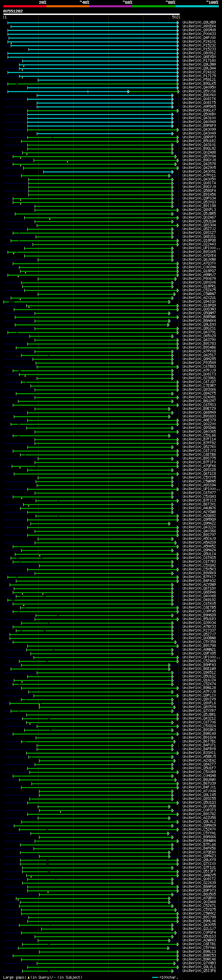222x980 pixels.
Task: Open hit UniRef100_Q4PJU0
Action: coord(199,38)
